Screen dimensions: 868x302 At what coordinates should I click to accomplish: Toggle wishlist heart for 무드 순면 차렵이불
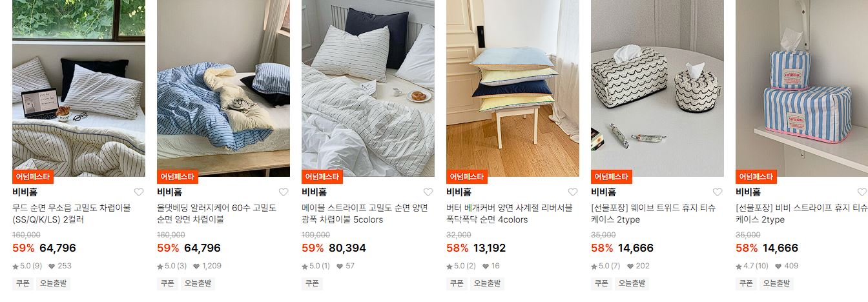(139, 192)
